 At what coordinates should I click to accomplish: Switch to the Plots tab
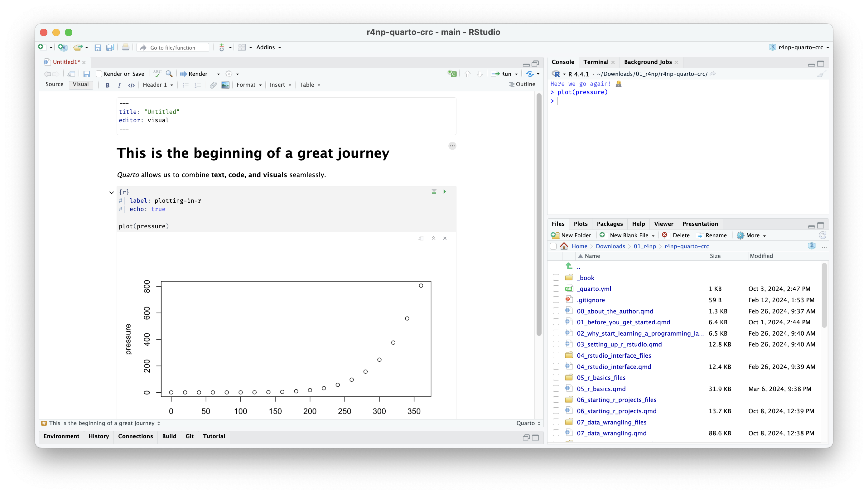click(x=580, y=224)
